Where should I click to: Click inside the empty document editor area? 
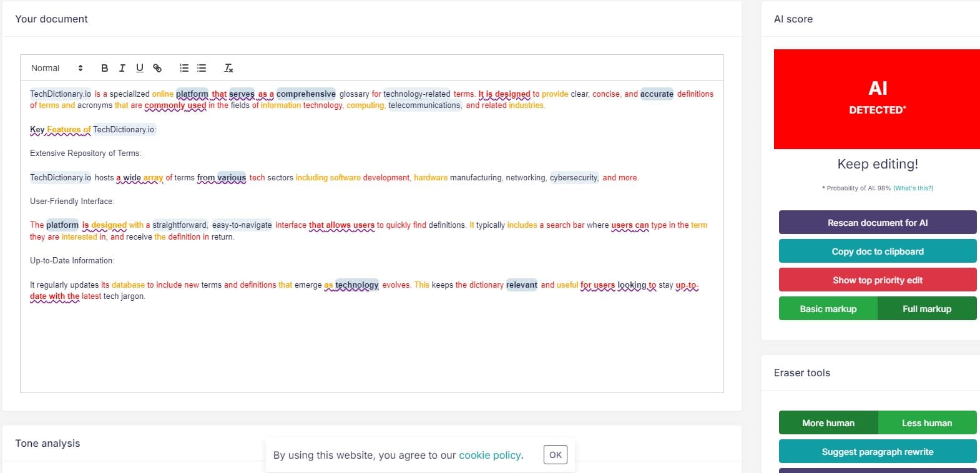pos(371,349)
